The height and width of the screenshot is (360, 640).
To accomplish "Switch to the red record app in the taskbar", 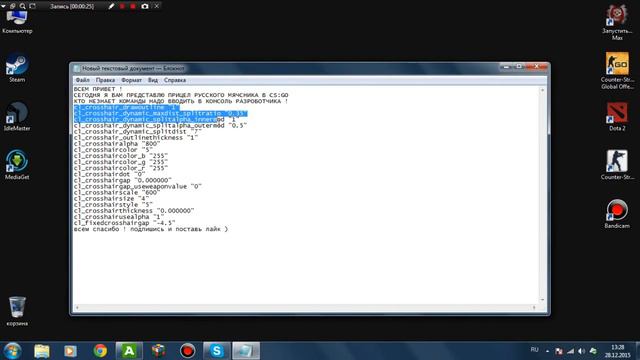I will 188,351.
